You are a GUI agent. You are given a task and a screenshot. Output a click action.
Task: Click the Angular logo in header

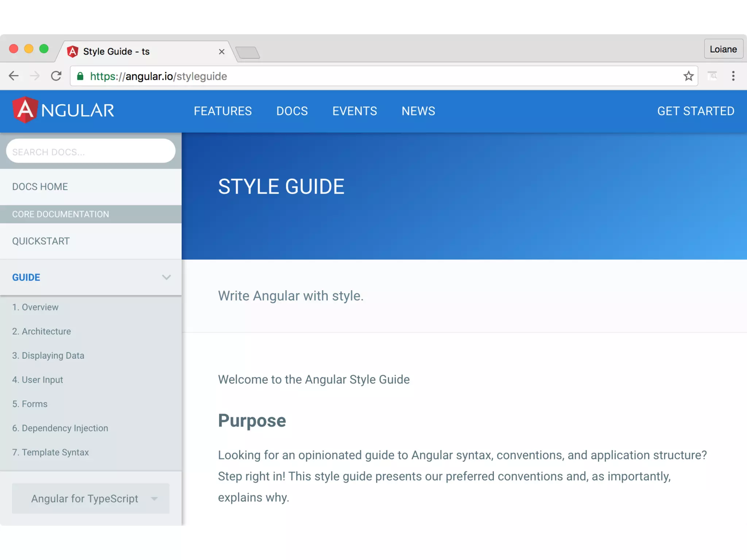click(63, 110)
